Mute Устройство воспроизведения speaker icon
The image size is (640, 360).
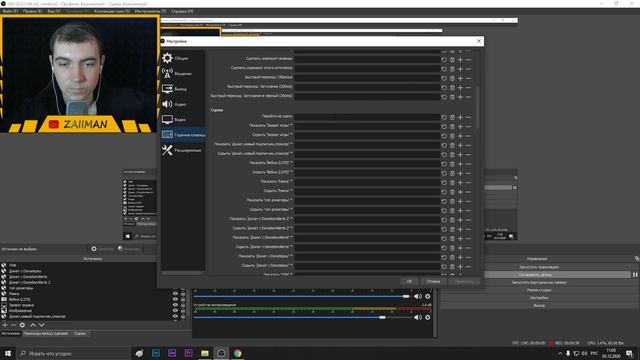pos(418,317)
